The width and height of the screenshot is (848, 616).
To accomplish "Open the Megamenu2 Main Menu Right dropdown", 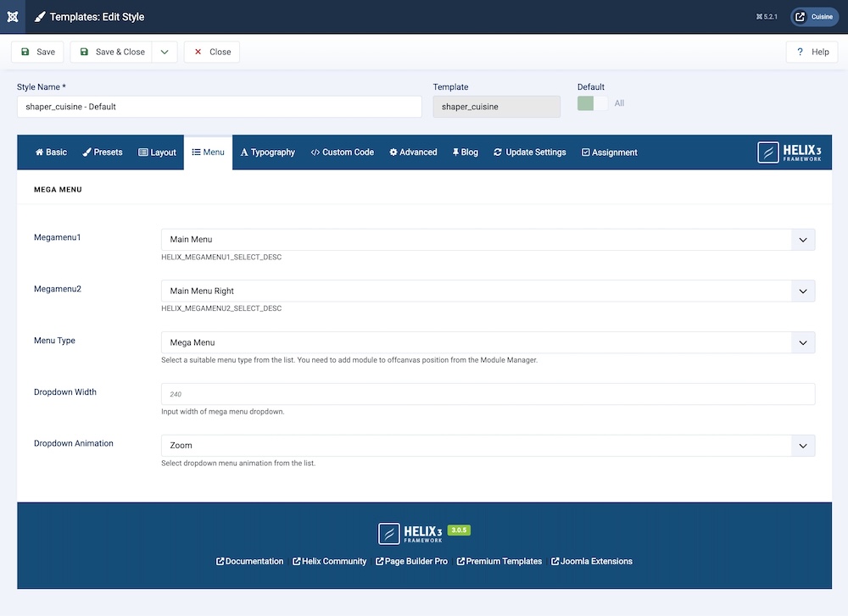I will pyautogui.click(x=488, y=291).
